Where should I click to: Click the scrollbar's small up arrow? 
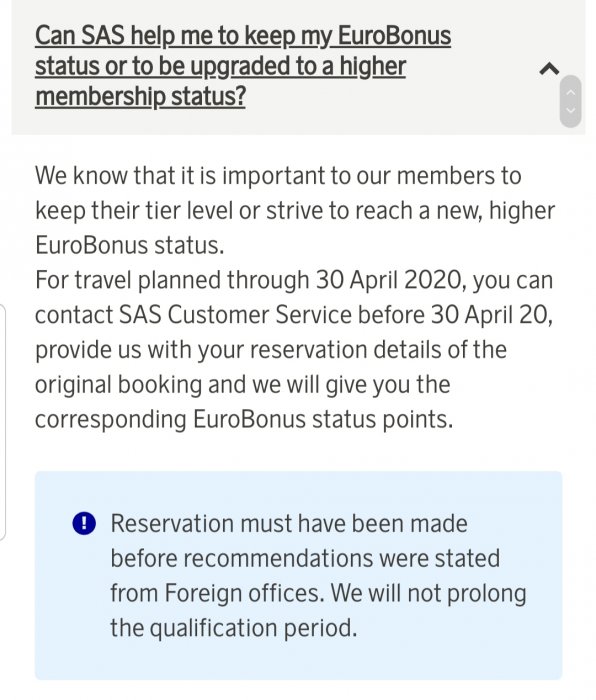570,92
